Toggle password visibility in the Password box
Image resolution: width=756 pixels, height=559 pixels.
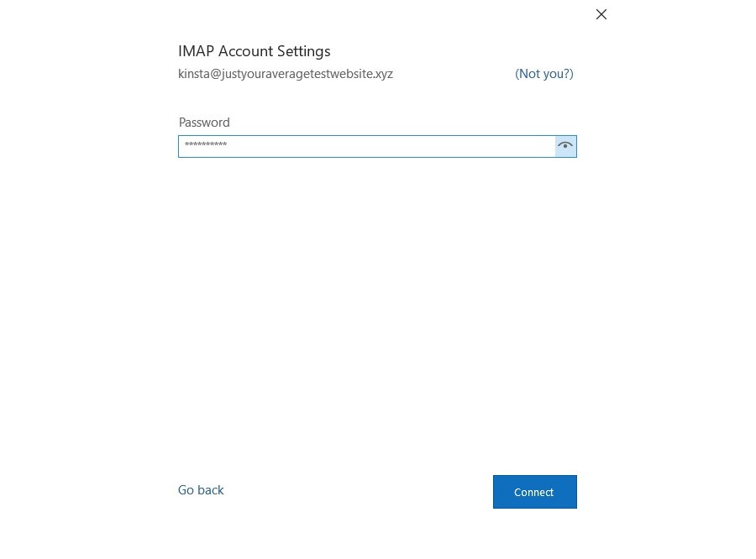pyautogui.click(x=565, y=146)
